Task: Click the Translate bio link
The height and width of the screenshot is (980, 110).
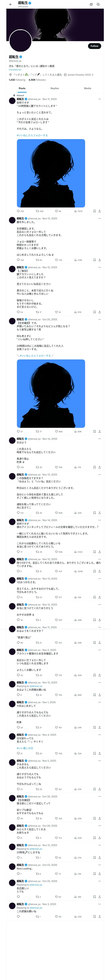Action: tap(15, 70)
